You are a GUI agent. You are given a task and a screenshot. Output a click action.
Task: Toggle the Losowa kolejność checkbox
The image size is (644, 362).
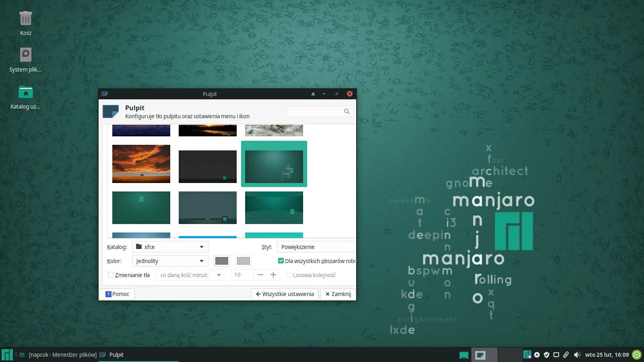tap(289, 275)
